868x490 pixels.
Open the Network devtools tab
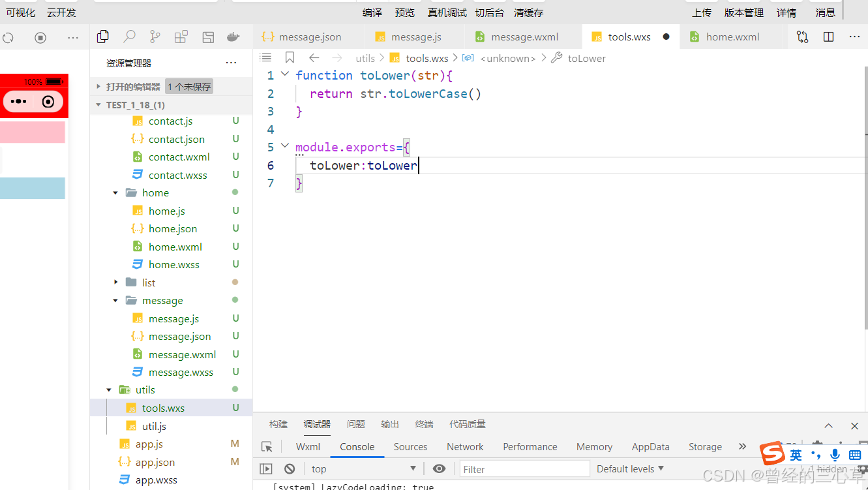tap(465, 447)
